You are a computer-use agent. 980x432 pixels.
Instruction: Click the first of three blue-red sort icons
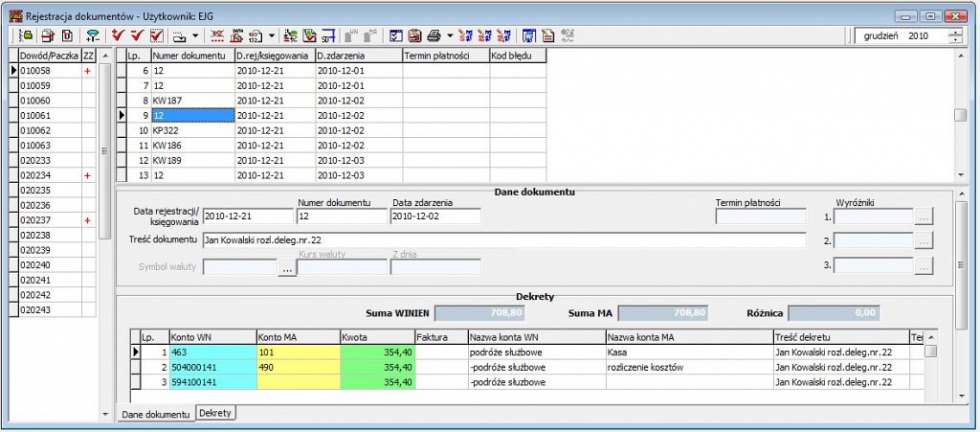click(465, 35)
